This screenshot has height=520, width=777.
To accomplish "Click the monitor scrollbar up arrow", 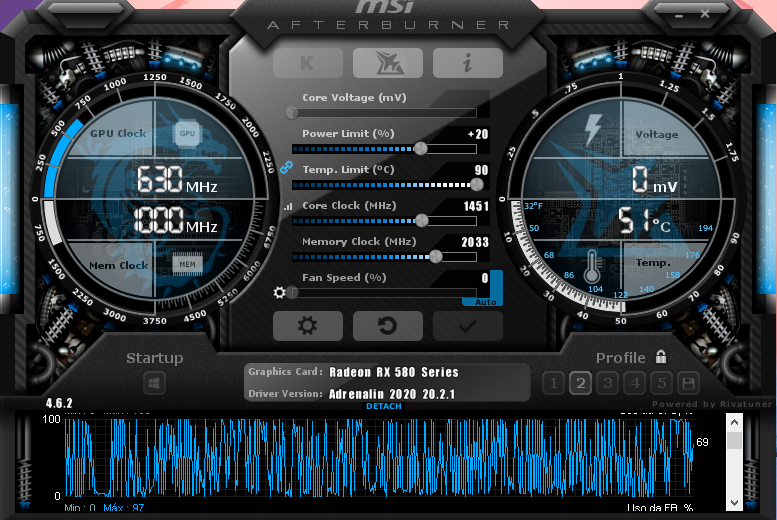I will tap(734, 422).
